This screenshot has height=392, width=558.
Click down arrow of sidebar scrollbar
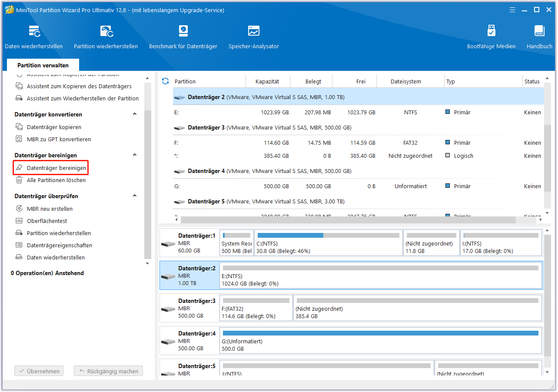point(147,263)
